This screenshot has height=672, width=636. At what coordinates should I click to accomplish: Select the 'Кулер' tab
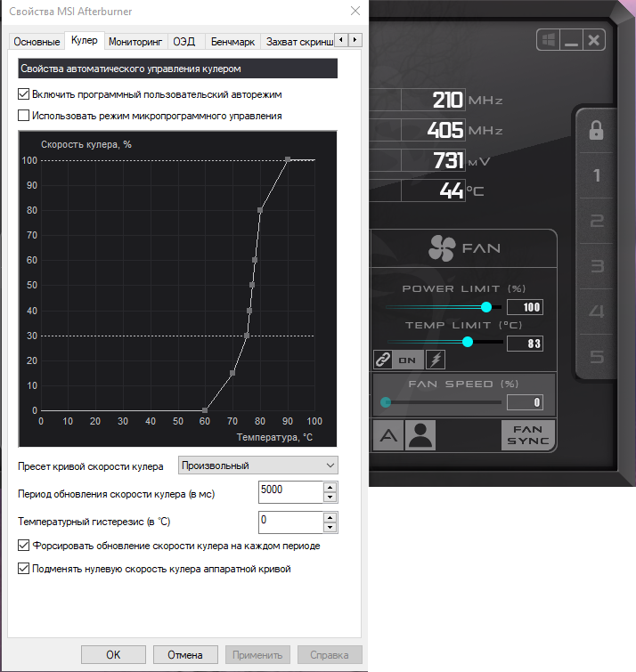tap(85, 40)
